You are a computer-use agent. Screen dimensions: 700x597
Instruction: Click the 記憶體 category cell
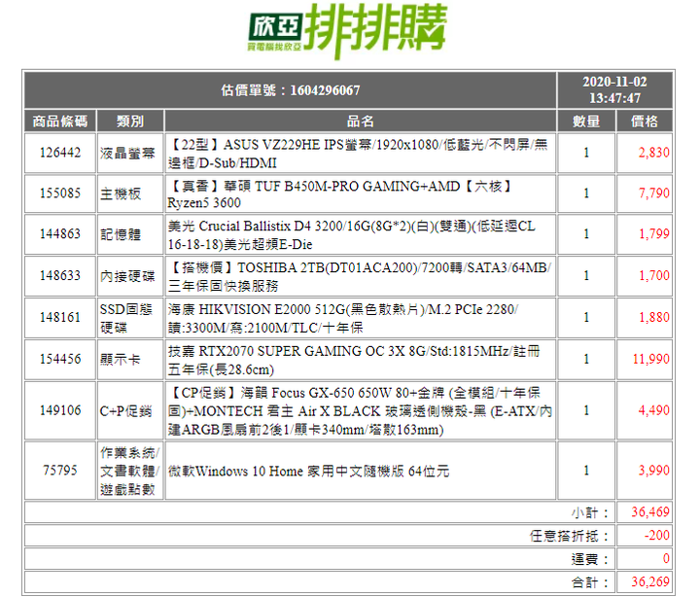coord(130,234)
